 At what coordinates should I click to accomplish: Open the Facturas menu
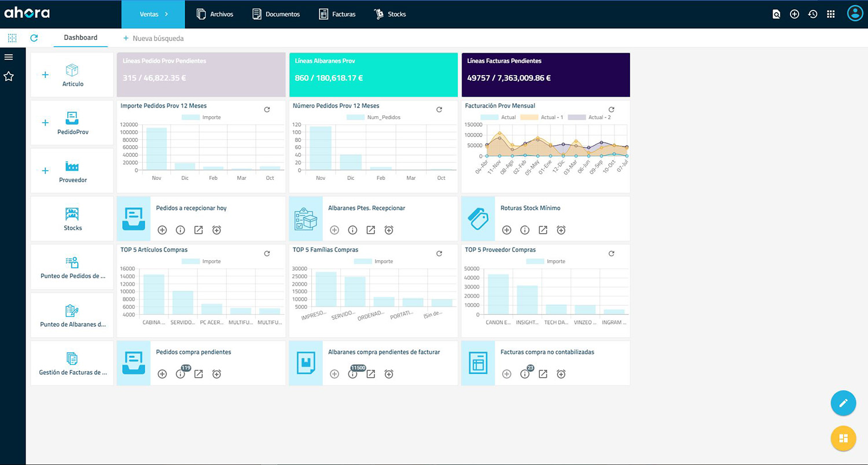click(337, 14)
